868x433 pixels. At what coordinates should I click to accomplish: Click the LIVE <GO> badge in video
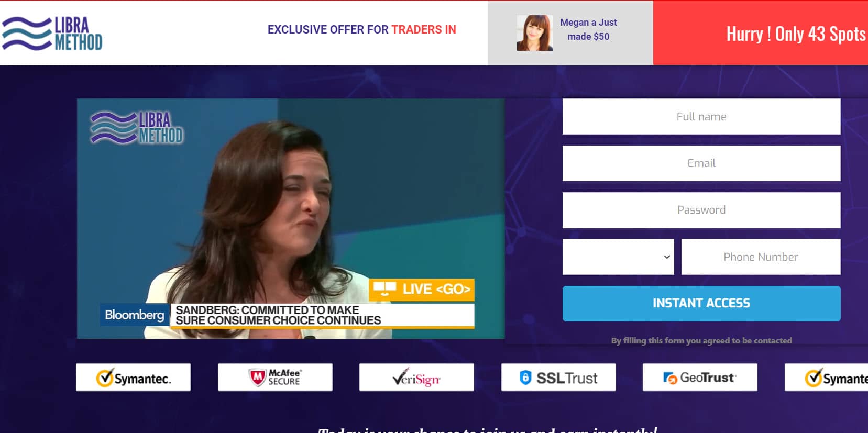(422, 289)
